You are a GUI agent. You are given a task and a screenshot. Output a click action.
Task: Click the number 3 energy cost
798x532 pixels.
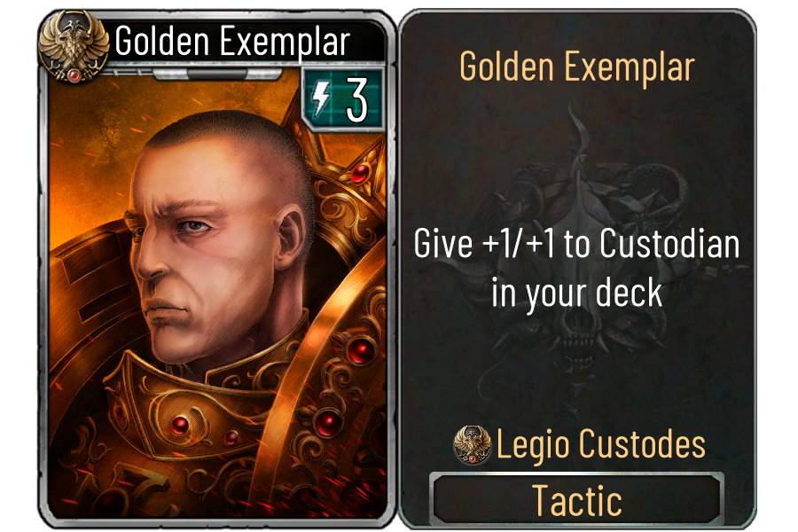[356, 100]
